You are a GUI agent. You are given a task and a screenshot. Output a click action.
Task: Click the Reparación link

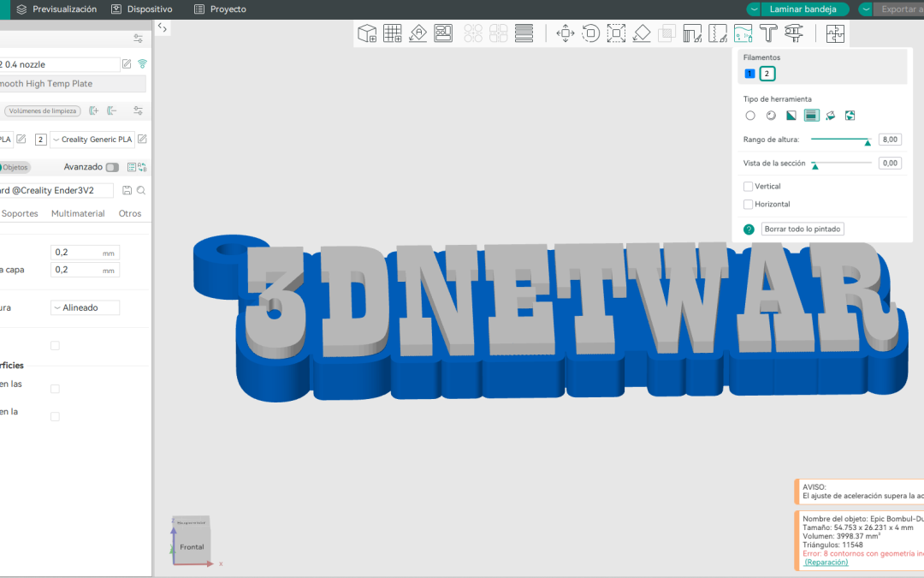point(826,562)
